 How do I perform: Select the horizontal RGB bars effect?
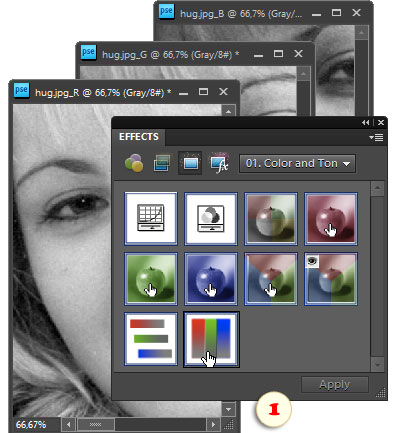tap(151, 339)
